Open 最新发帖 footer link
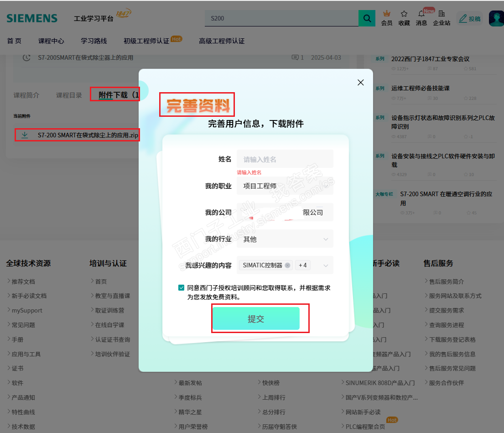 [x=190, y=383]
